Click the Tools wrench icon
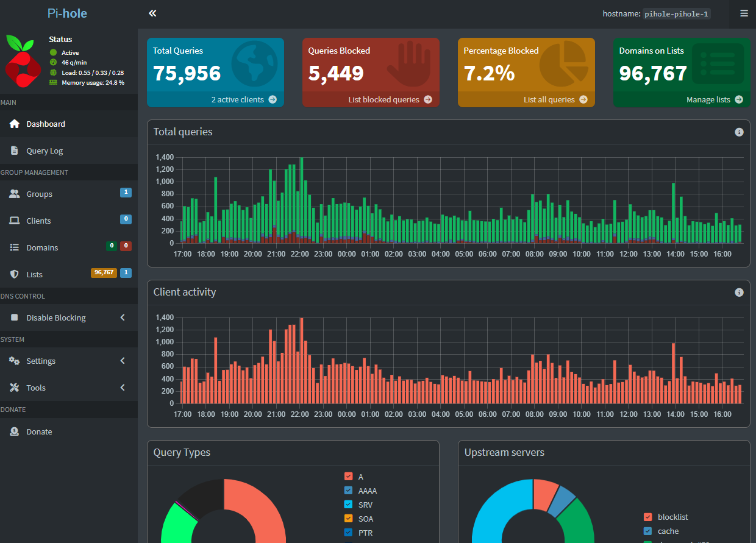The width and height of the screenshot is (756, 543). click(15, 388)
